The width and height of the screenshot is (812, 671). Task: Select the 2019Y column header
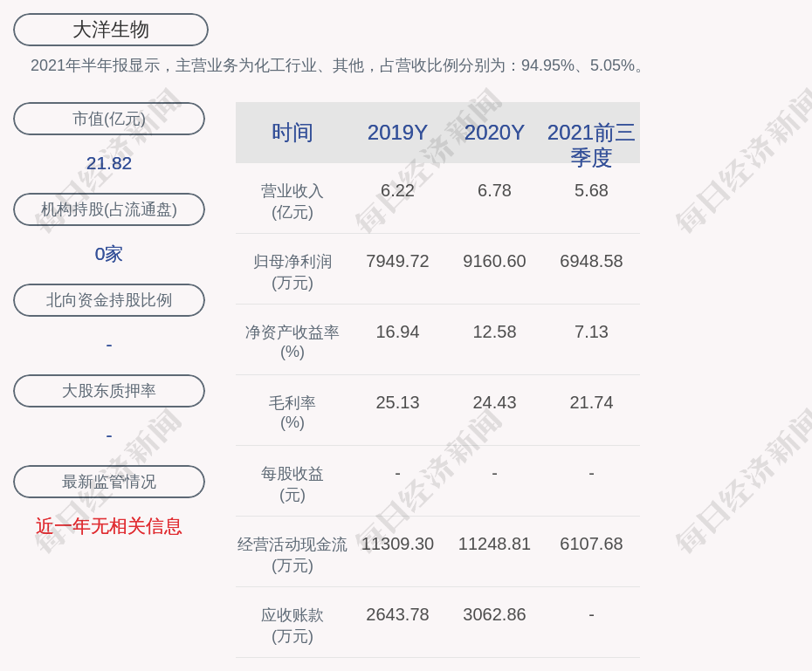pos(398,133)
